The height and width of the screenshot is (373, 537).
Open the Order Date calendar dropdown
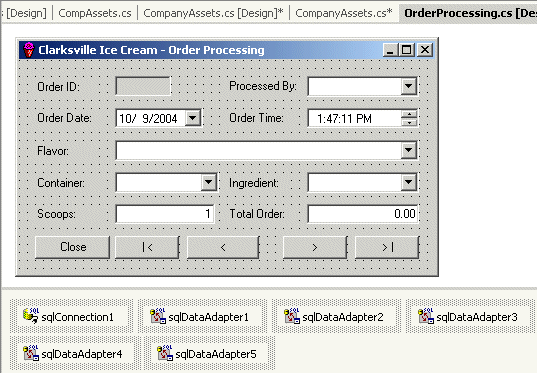tap(193, 118)
